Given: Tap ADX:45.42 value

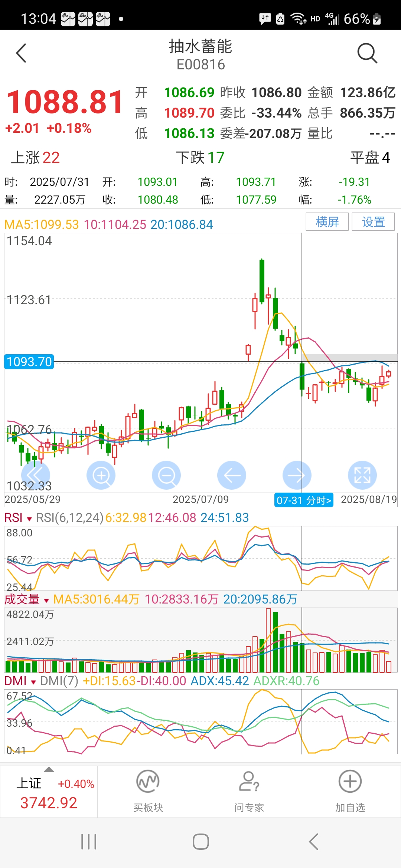Looking at the screenshot, I should click(x=220, y=681).
